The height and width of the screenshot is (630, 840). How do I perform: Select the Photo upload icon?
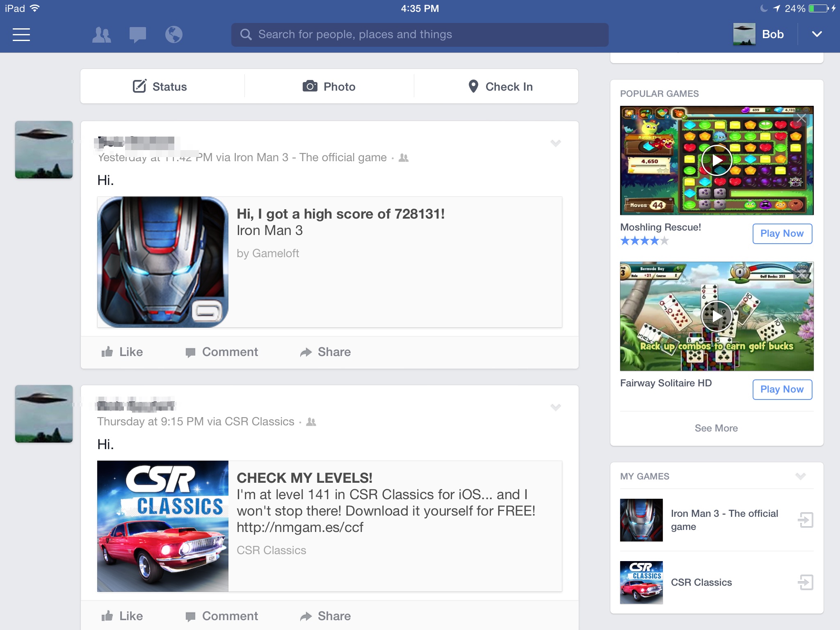(x=310, y=86)
